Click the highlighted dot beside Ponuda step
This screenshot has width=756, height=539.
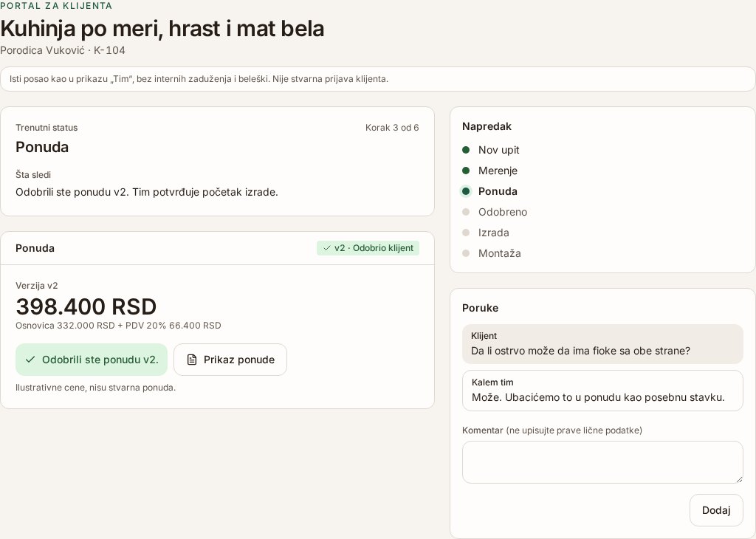pos(466,191)
